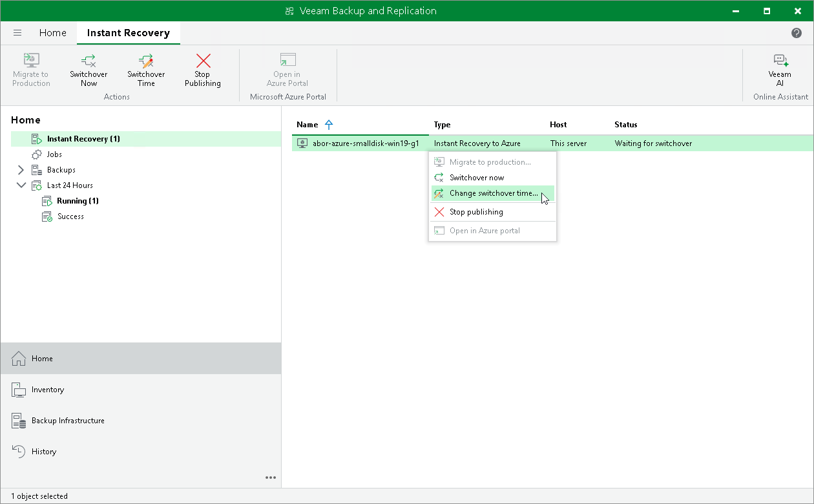Open the Home navigation pane
814x504 pixels.
(x=141, y=359)
